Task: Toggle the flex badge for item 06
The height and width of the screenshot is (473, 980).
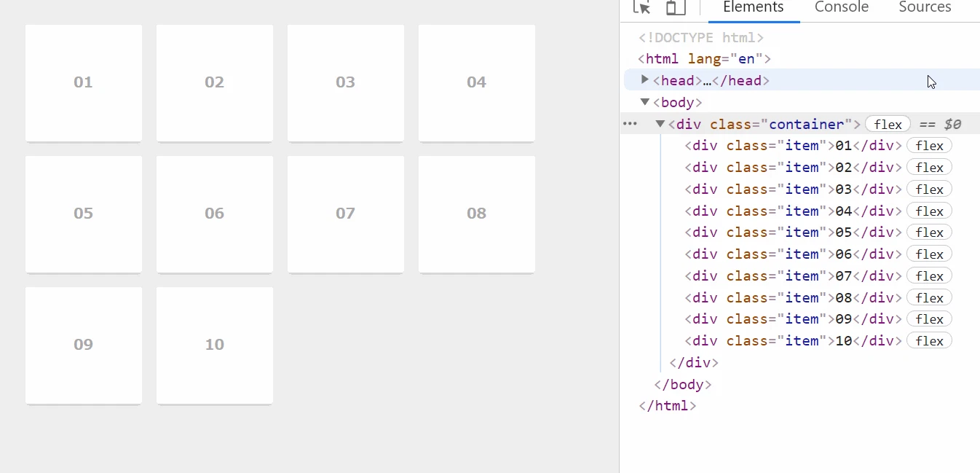Action: (929, 254)
